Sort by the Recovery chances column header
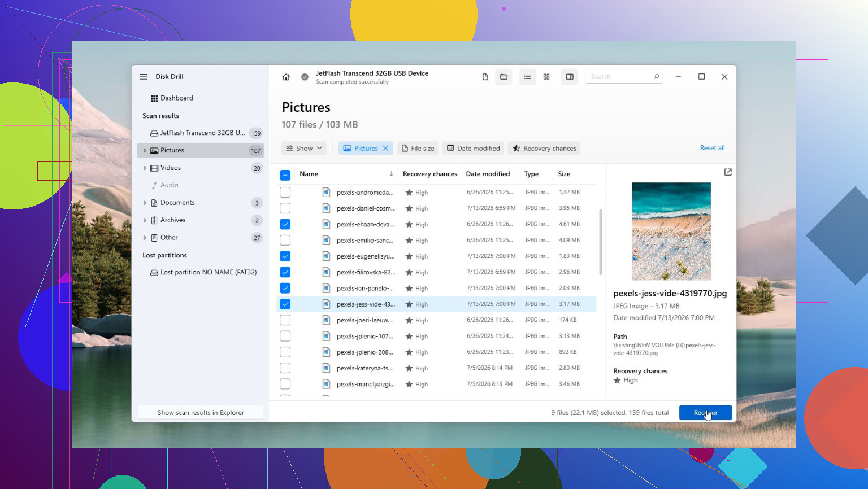The width and height of the screenshot is (868, 489). click(x=430, y=174)
